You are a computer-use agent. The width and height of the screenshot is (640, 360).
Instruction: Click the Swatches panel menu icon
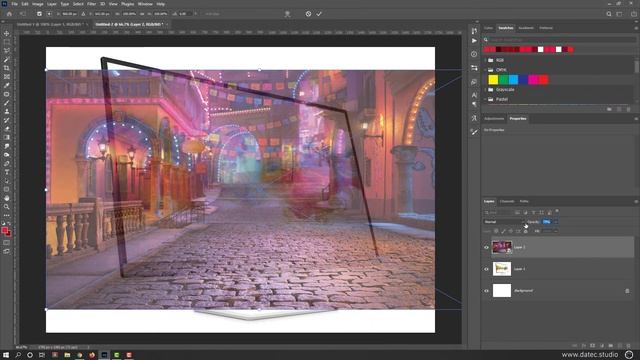click(636, 28)
